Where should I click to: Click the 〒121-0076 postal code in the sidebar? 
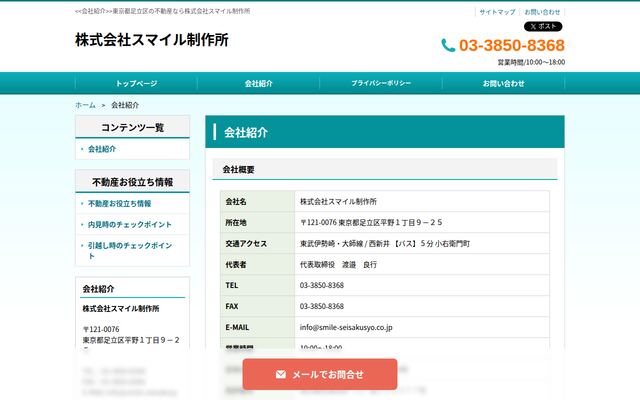(x=101, y=329)
